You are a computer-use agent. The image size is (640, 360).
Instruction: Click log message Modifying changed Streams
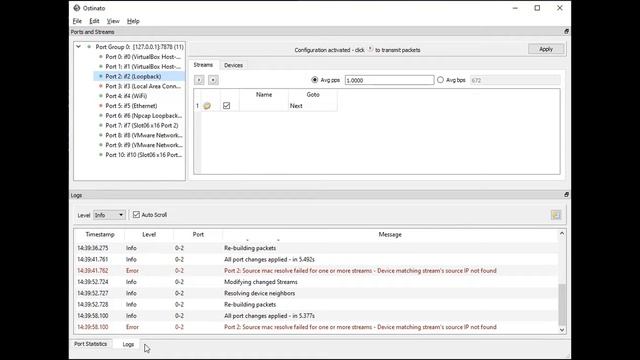coord(260,282)
